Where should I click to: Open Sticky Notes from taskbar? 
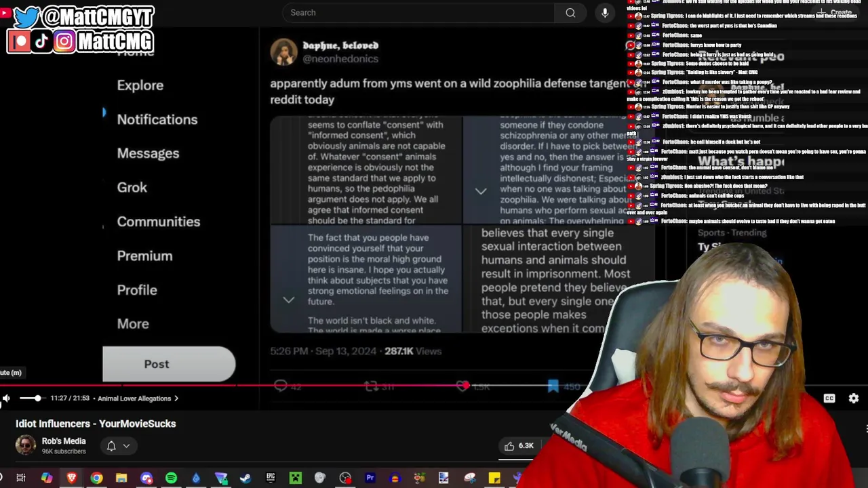click(x=494, y=479)
